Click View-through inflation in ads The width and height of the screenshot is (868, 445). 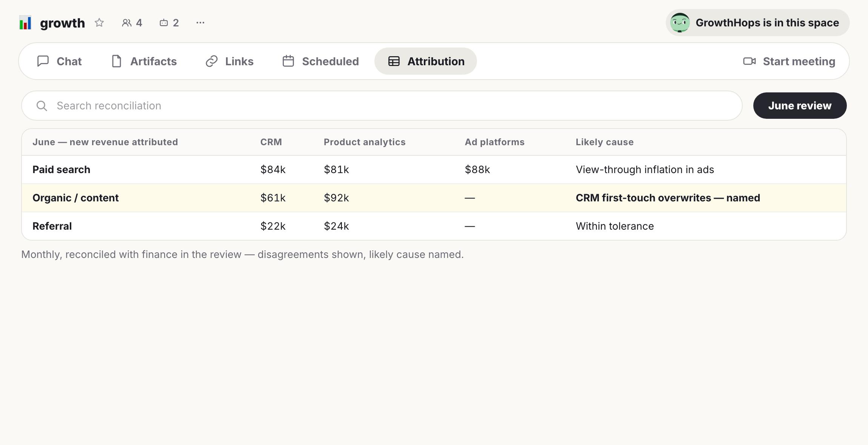(x=645, y=170)
